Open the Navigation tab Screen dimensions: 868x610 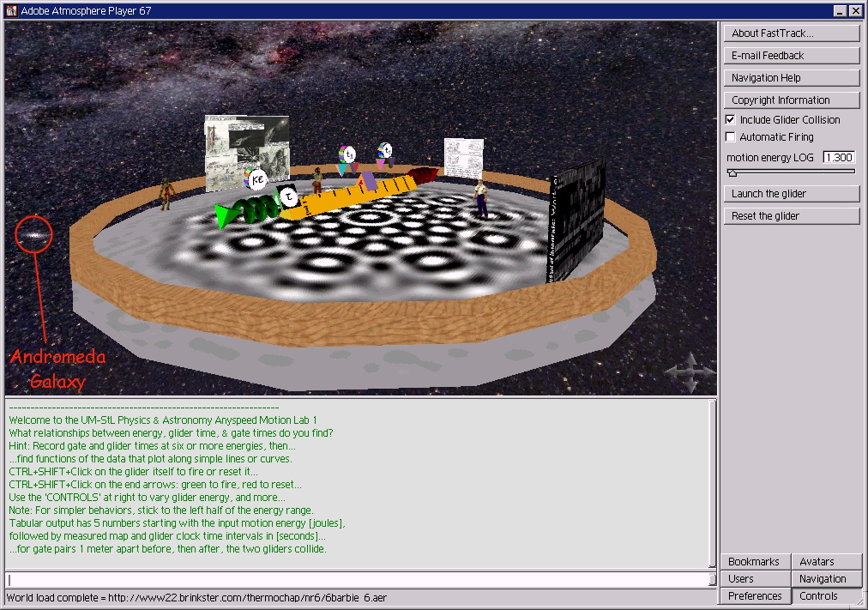point(823,579)
